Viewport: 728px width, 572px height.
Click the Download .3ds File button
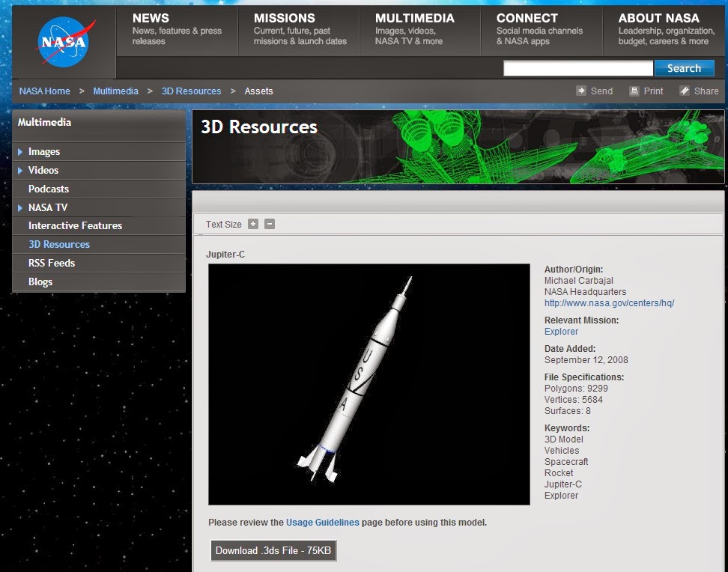[x=273, y=550]
